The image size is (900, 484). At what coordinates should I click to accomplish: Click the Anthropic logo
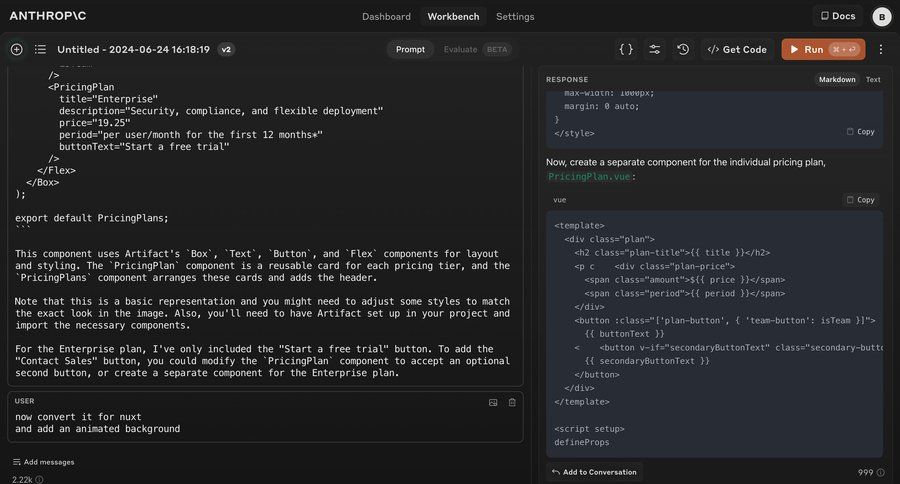click(x=48, y=16)
